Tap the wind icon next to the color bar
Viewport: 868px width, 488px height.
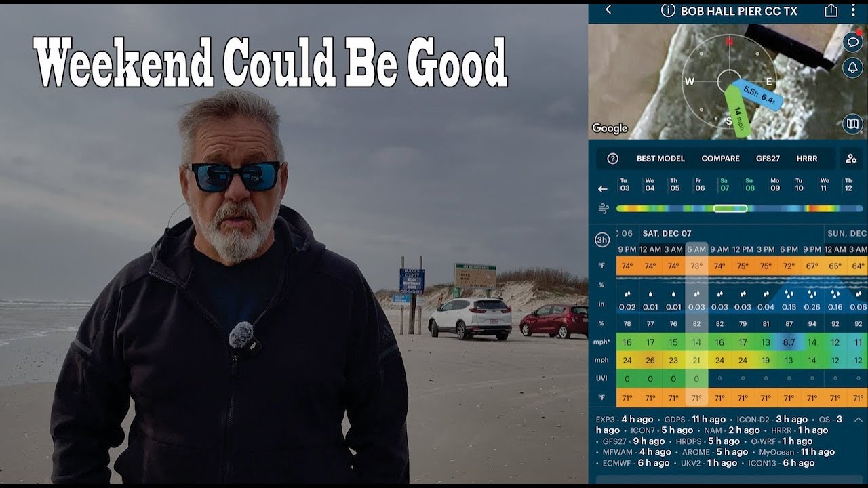603,209
